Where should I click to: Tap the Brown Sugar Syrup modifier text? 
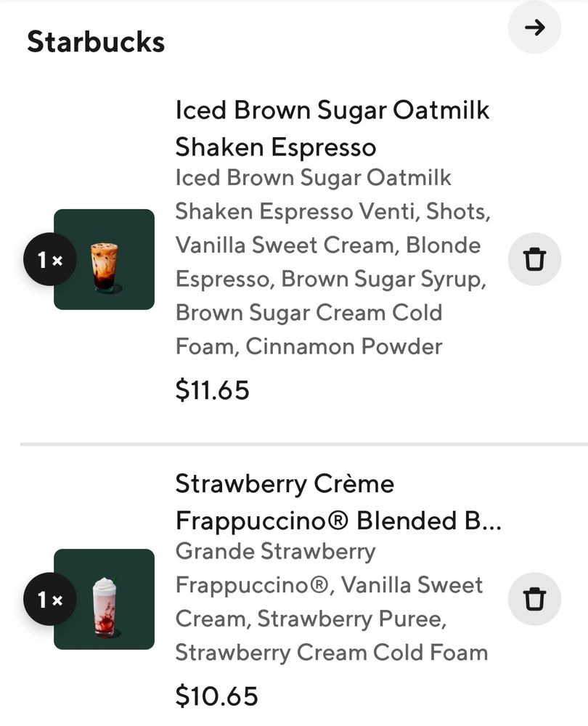(381, 279)
